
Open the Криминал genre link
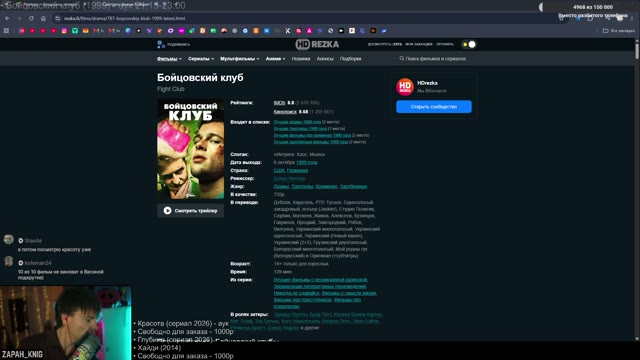pos(326,187)
